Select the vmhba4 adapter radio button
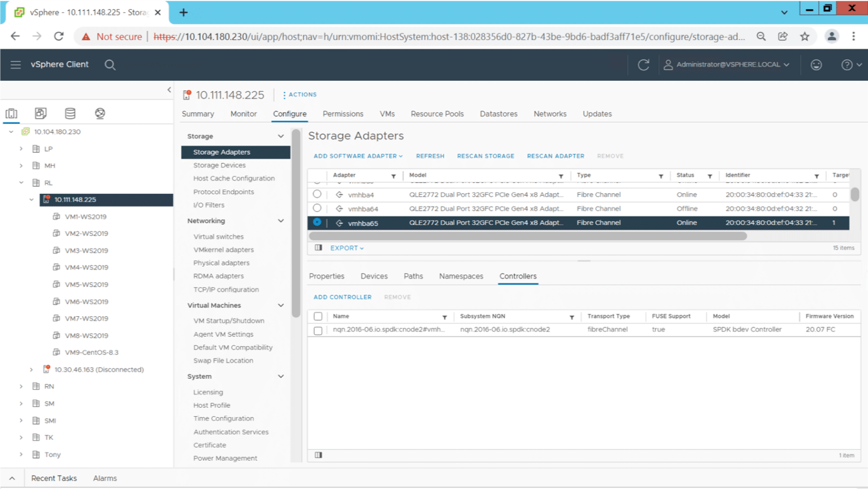The height and width of the screenshot is (489, 868). click(317, 194)
